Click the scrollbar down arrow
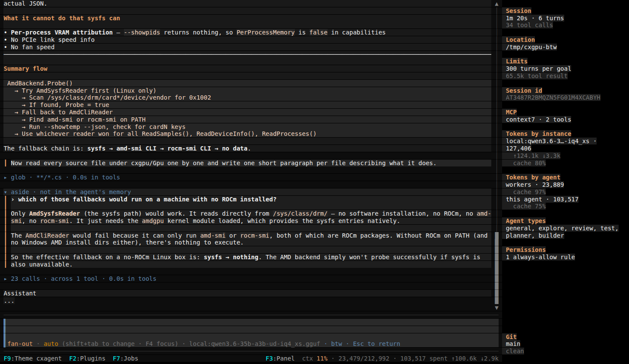This screenshot has width=629, height=364. pos(496,308)
